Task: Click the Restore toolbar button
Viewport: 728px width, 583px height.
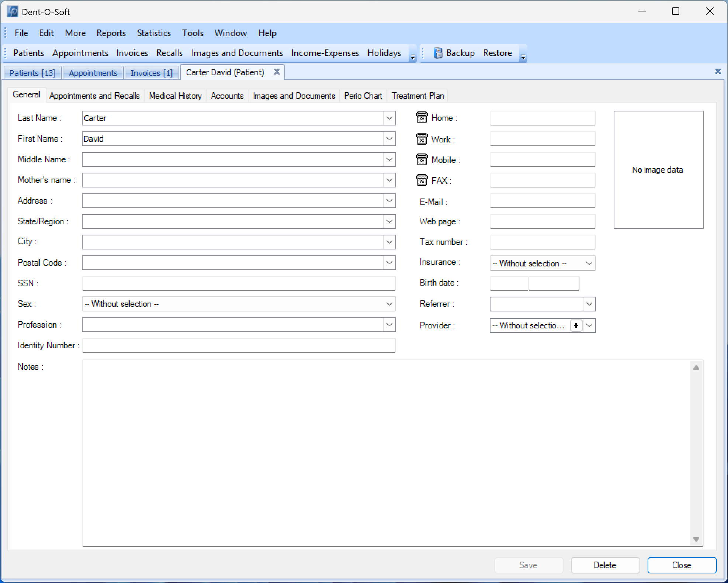Action: 497,53
